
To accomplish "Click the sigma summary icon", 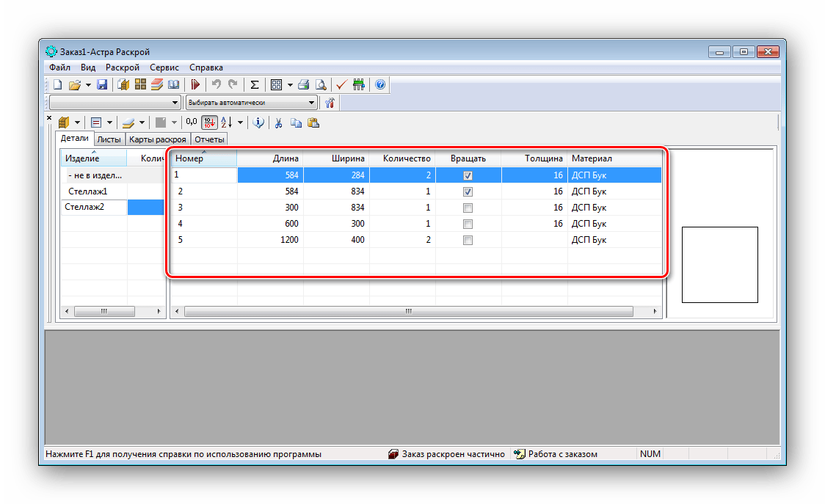I will tap(255, 84).
